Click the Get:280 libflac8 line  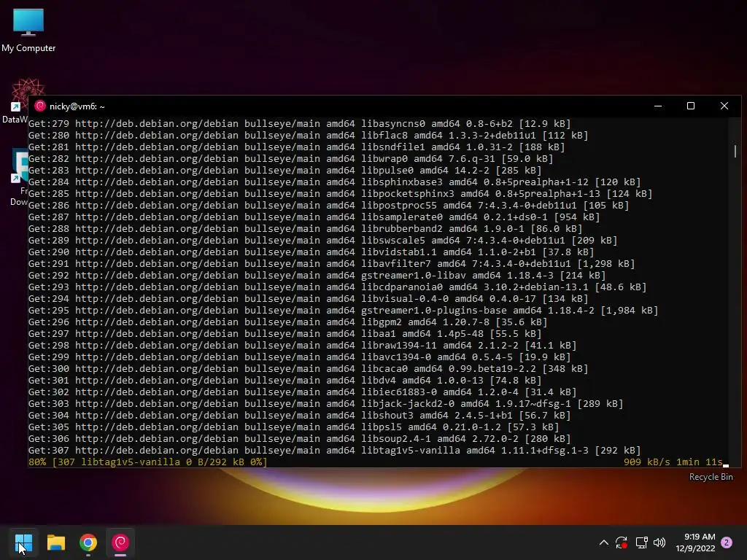pos(309,135)
